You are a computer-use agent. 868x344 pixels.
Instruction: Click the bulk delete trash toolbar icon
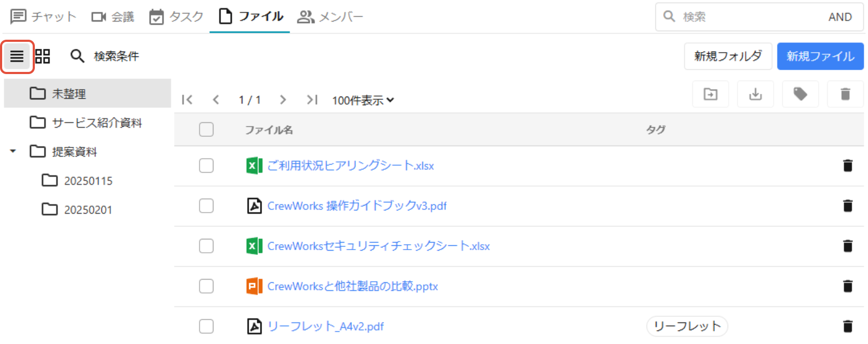pyautogui.click(x=845, y=94)
